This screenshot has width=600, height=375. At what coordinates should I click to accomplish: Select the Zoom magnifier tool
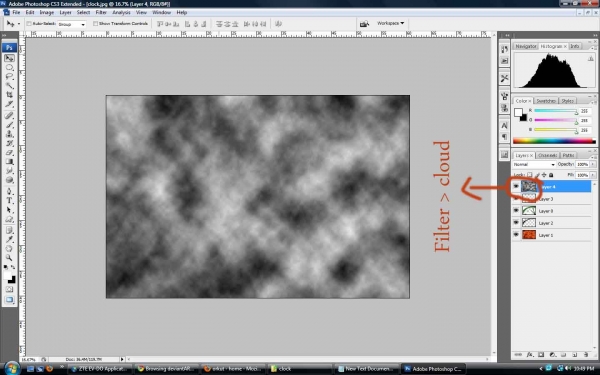tap(9, 258)
